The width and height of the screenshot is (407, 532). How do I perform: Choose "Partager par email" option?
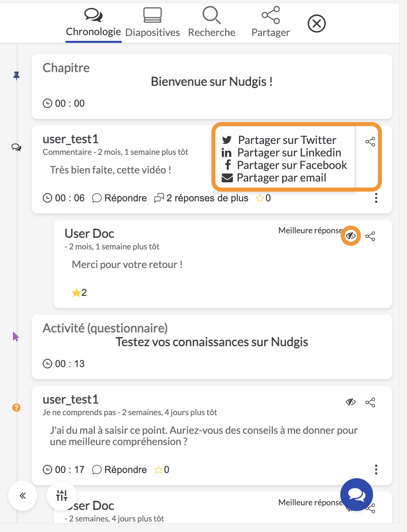(x=274, y=178)
